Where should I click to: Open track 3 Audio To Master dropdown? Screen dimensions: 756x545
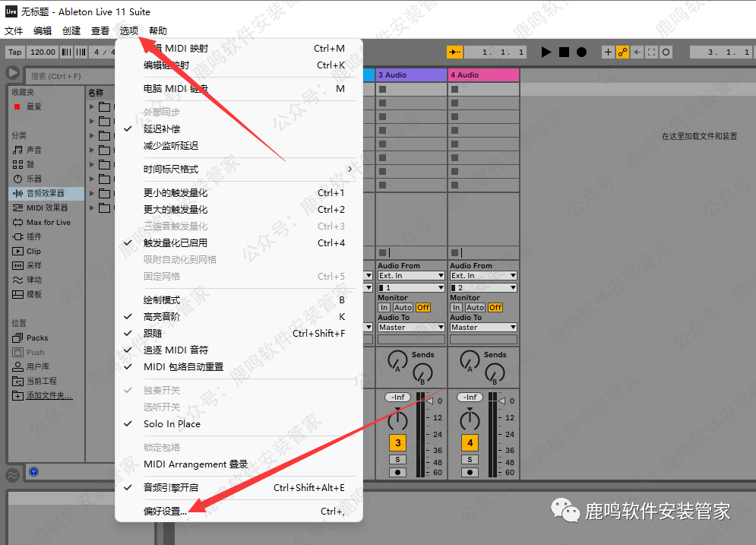coord(411,328)
